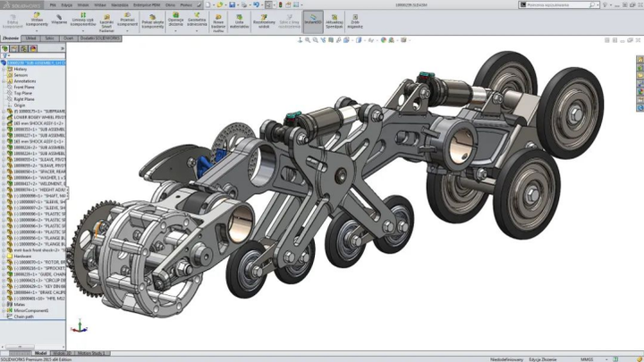Click the command search field
Viewport: 644px width, 362px height.
pos(560,5)
